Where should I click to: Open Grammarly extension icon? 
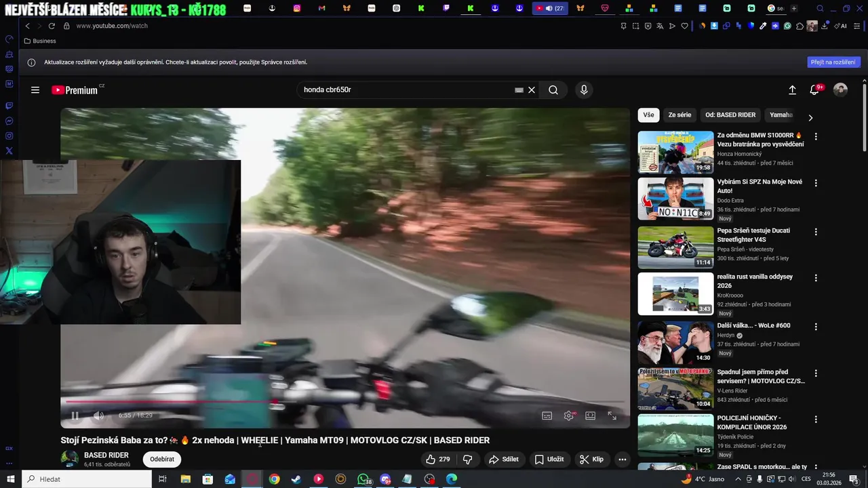[x=787, y=26]
